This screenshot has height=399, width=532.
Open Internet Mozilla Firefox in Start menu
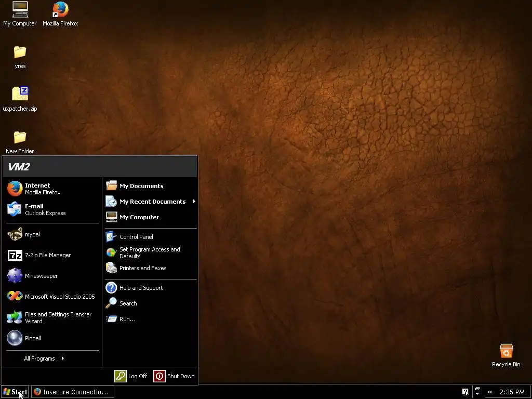(x=52, y=189)
